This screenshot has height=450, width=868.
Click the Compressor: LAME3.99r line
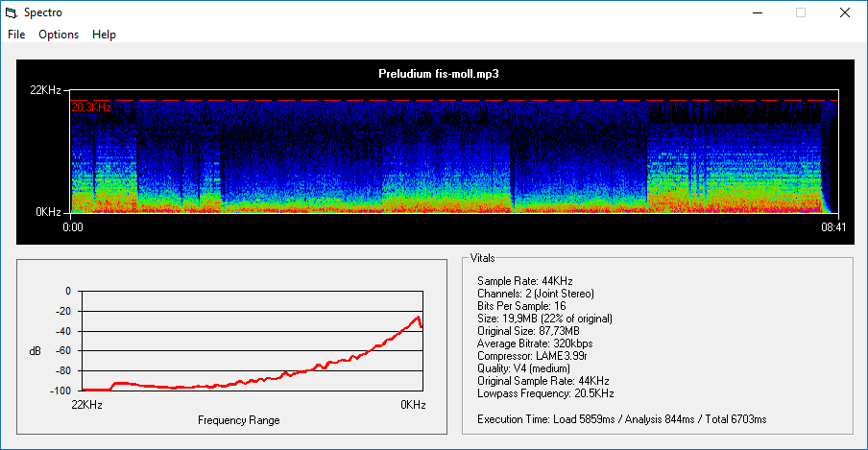tap(533, 356)
